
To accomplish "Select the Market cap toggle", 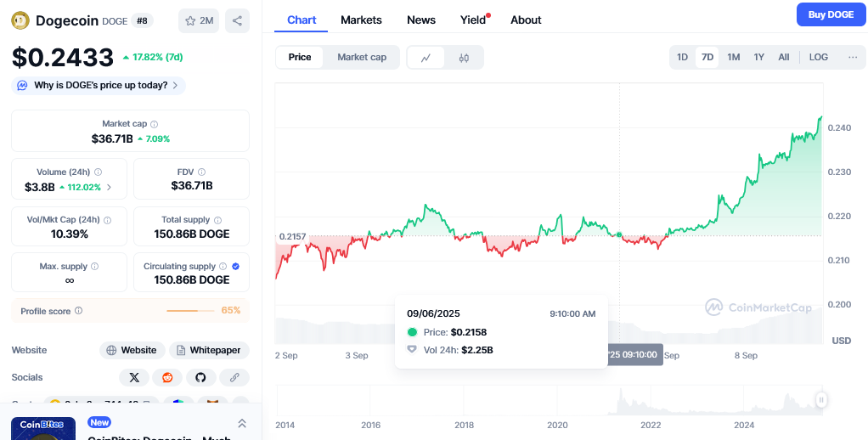I will (x=362, y=57).
